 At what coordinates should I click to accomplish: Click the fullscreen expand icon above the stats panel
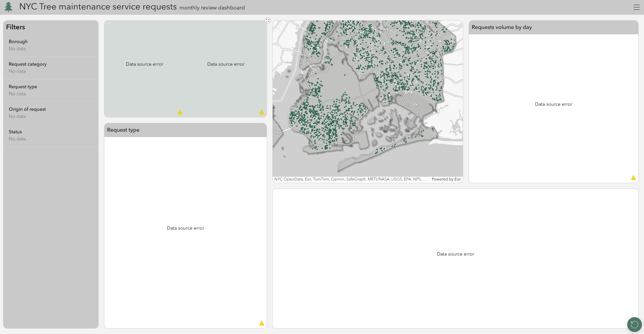pyautogui.click(x=268, y=21)
